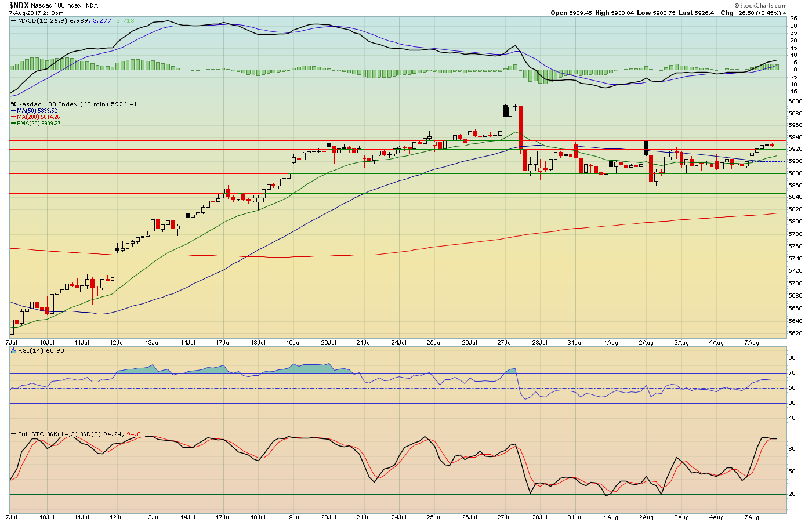Click the black line marker before MACD(12,26,9)
812x522 pixels.
click(x=14, y=21)
